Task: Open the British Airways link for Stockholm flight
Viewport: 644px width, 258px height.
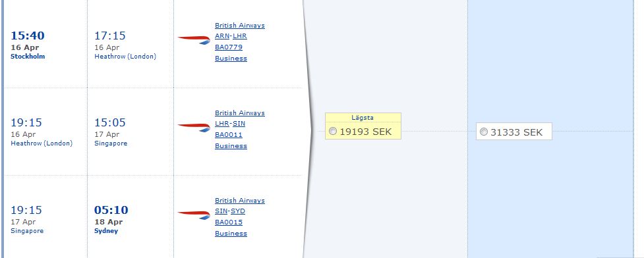Action: coord(240,26)
